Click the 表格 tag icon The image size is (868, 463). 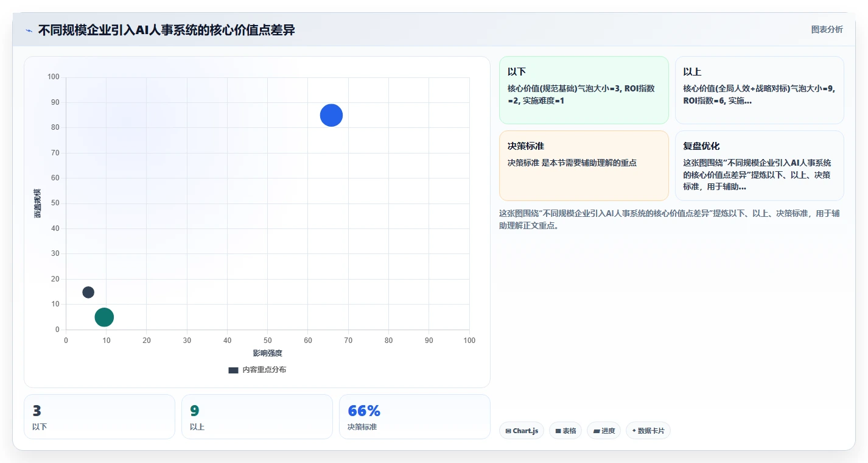click(x=558, y=431)
